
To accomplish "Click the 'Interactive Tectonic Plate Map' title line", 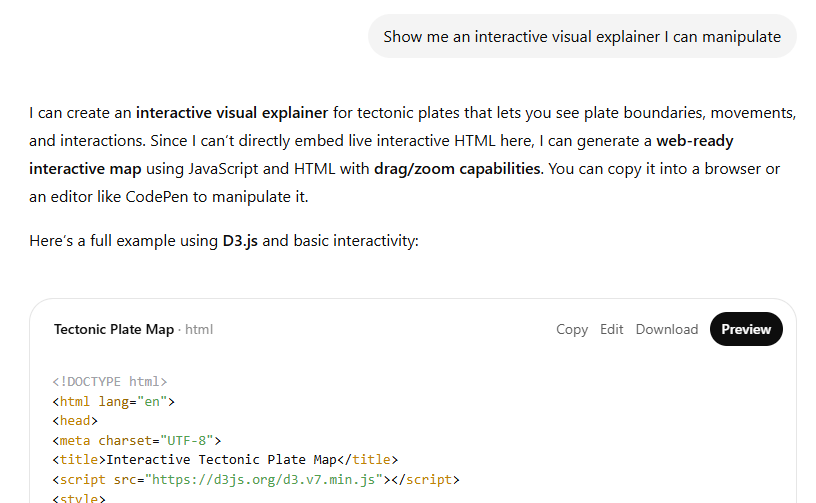I will pyautogui.click(x=225, y=460).
